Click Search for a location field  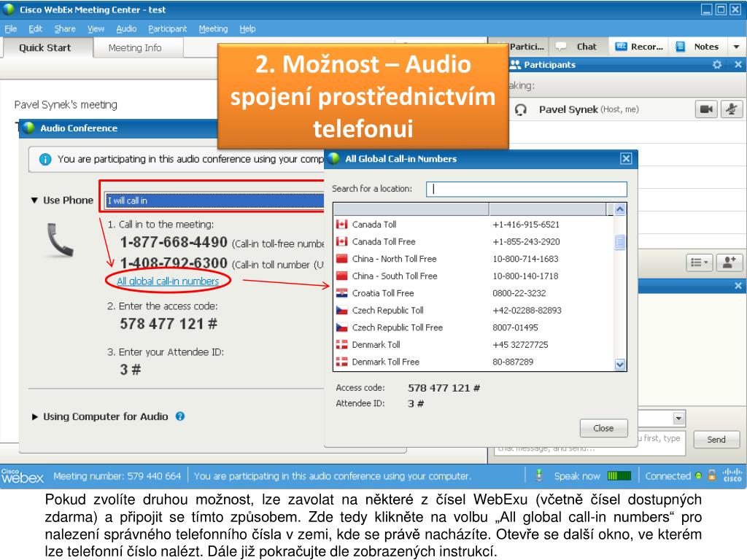click(x=527, y=189)
